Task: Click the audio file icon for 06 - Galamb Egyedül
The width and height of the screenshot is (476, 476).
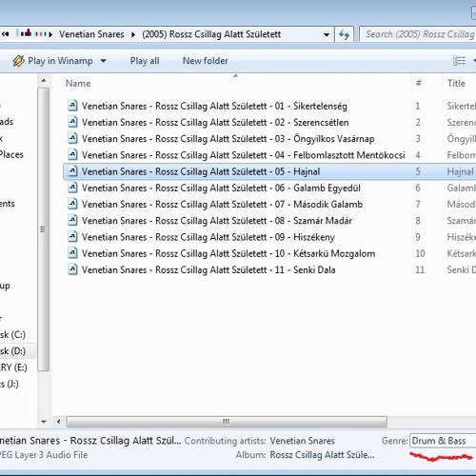Action: pyautogui.click(x=72, y=188)
